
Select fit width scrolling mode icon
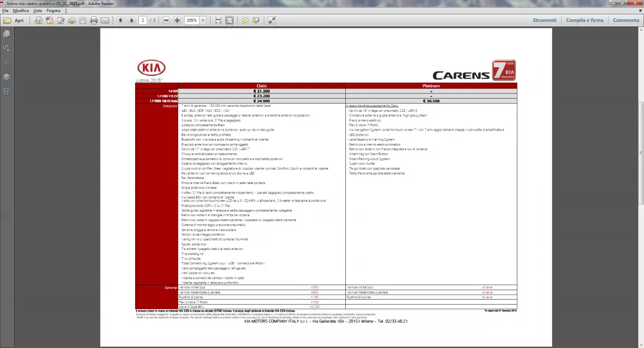coord(218,20)
